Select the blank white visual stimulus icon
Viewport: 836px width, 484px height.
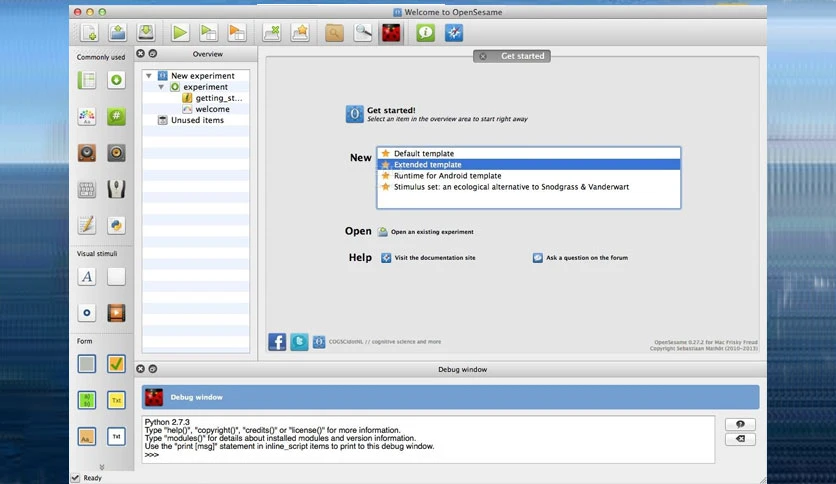click(116, 277)
